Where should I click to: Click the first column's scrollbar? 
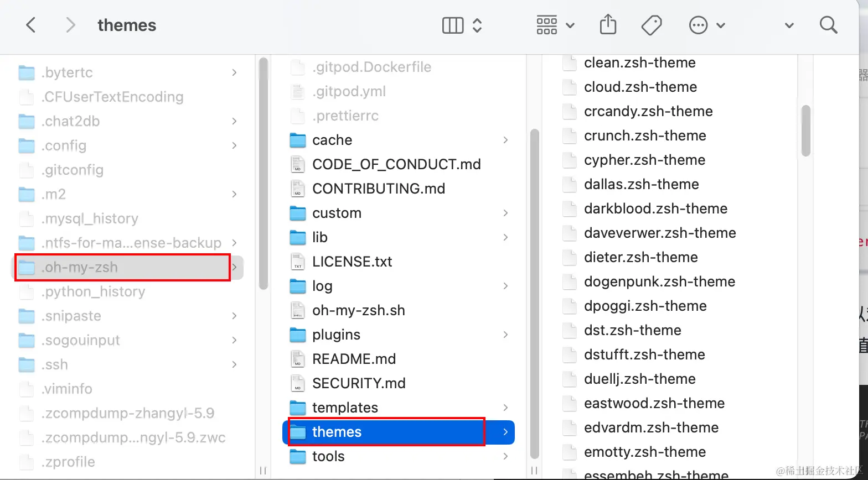tap(263, 174)
